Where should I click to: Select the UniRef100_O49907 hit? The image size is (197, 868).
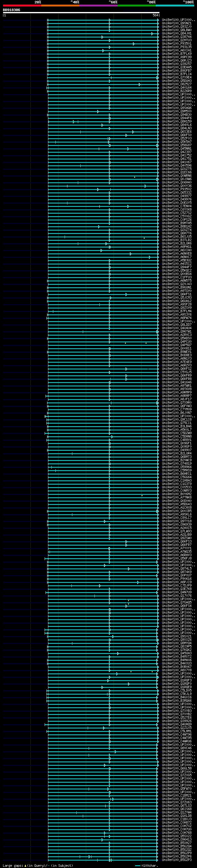(177, 450)
